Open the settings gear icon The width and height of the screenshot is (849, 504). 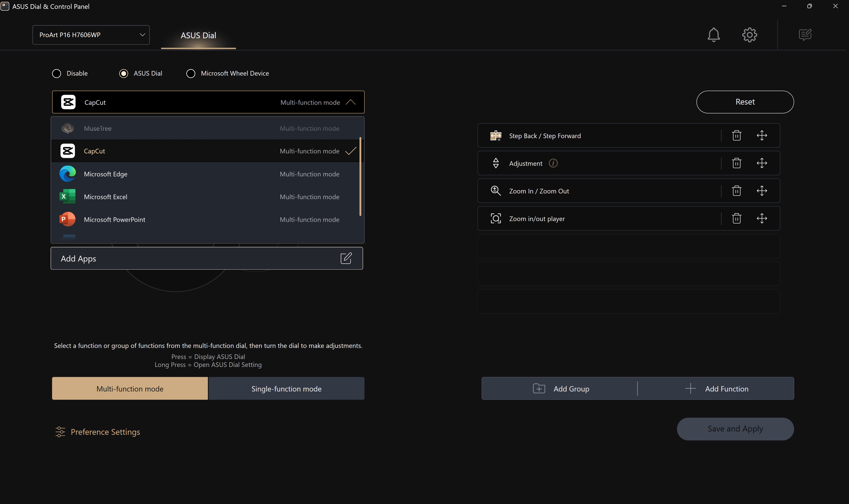pyautogui.click(x=750, y=35)
